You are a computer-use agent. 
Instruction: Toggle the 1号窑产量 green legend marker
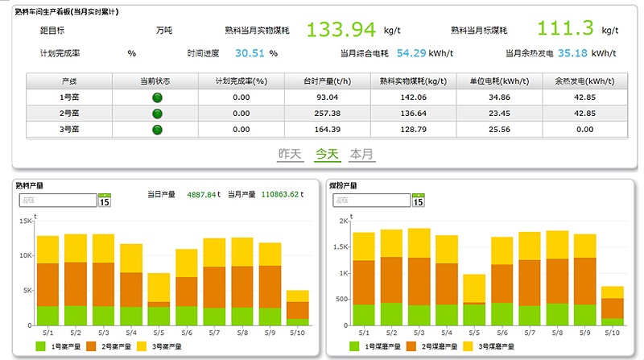pos(41,346)
